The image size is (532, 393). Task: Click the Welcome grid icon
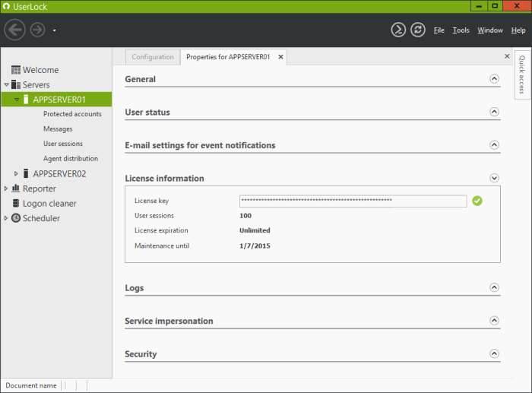(x=16, y=70)
